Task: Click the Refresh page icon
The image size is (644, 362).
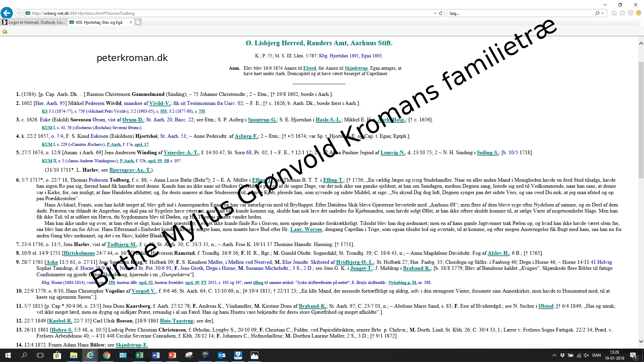Action: pyautogui.click(x=441, y=13)
